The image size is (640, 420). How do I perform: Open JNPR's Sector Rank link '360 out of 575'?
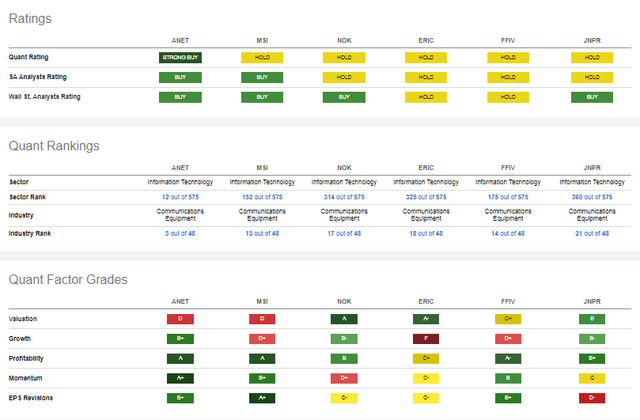pyautogui.click(x=592, y=197)
